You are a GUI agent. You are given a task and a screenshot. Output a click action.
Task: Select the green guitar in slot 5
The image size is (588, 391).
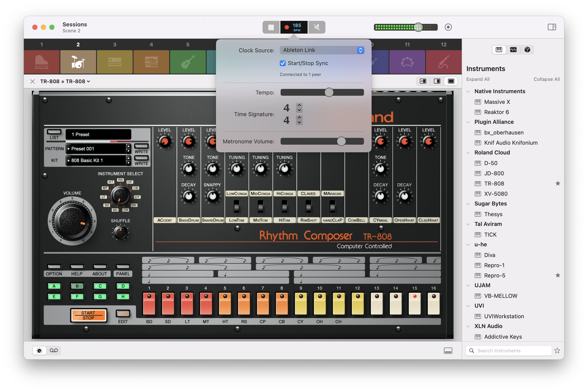(x=188, y=62)
